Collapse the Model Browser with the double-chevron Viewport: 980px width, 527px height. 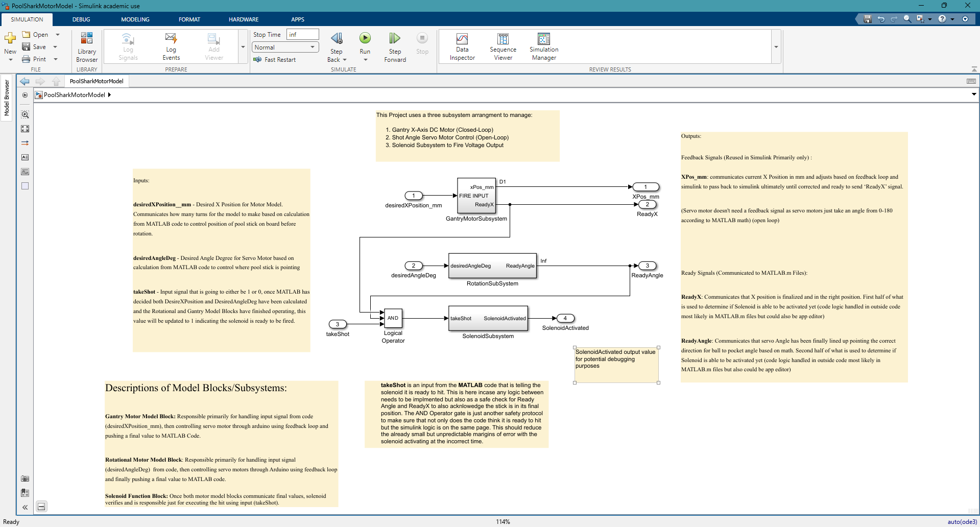[x=25, y=507]
